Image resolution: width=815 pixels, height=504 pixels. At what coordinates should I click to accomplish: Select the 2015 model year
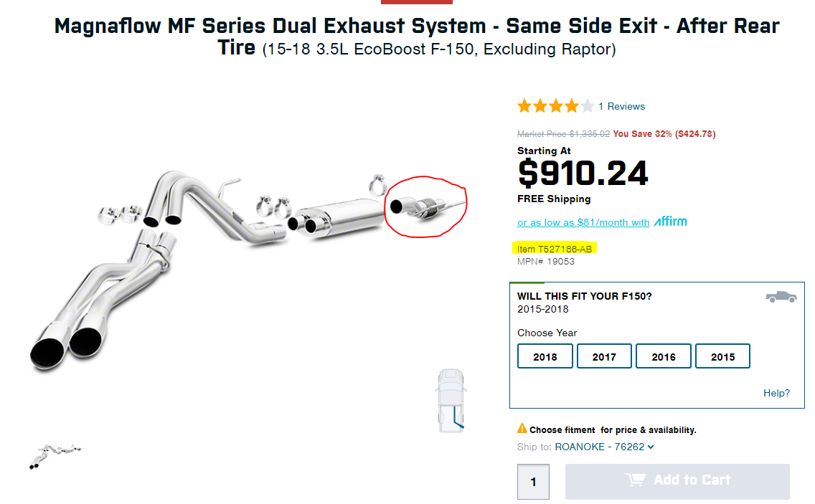pyautogui.click(x=722, y=356)
